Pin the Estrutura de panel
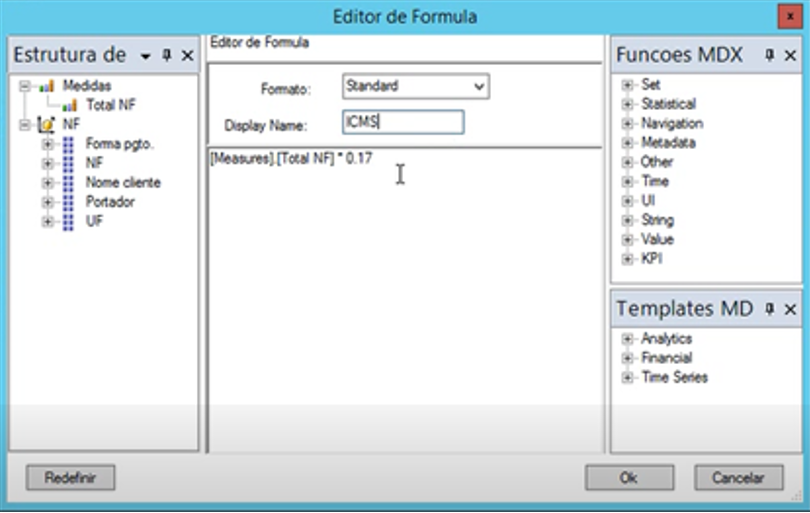810x513 pixels. click(167, 55)
